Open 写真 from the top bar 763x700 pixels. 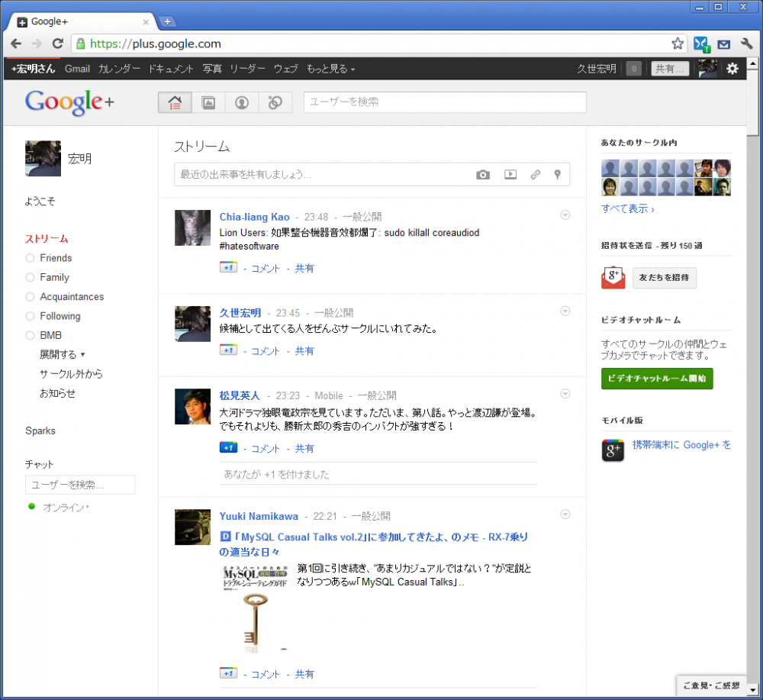click(211, 69)
